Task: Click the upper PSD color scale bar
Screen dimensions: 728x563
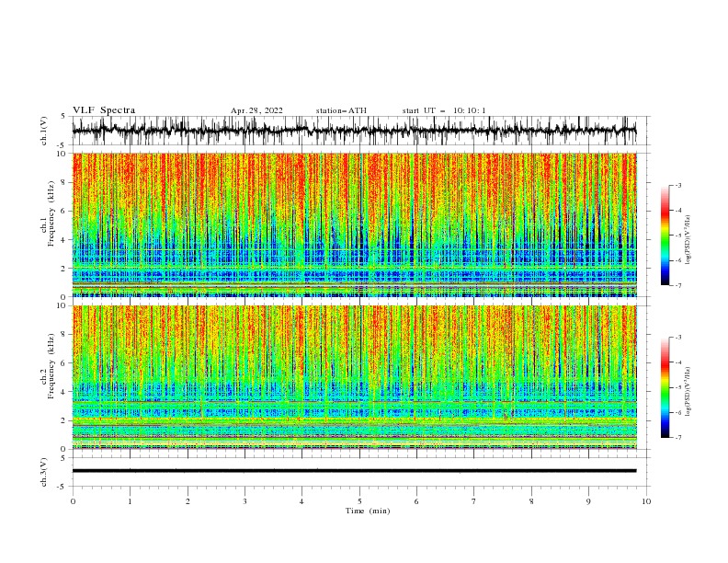Action: tap(665, 236)
